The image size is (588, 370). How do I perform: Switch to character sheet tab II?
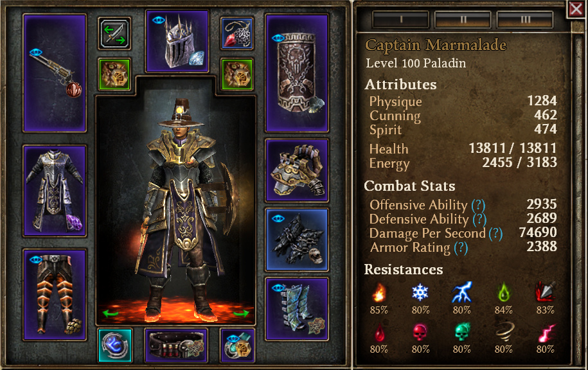pyautogui.click(x=463, y=19)
